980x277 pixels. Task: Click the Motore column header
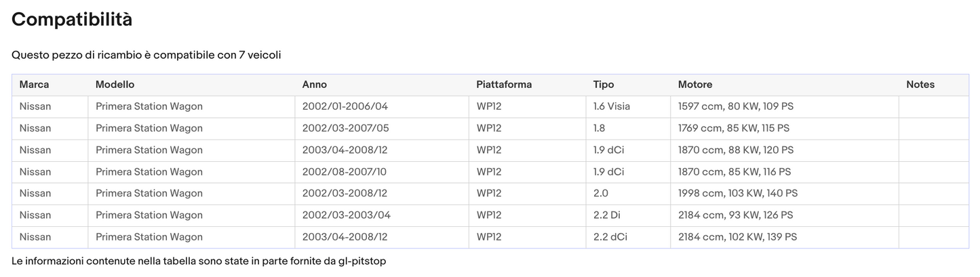click(x=694, y=85)
